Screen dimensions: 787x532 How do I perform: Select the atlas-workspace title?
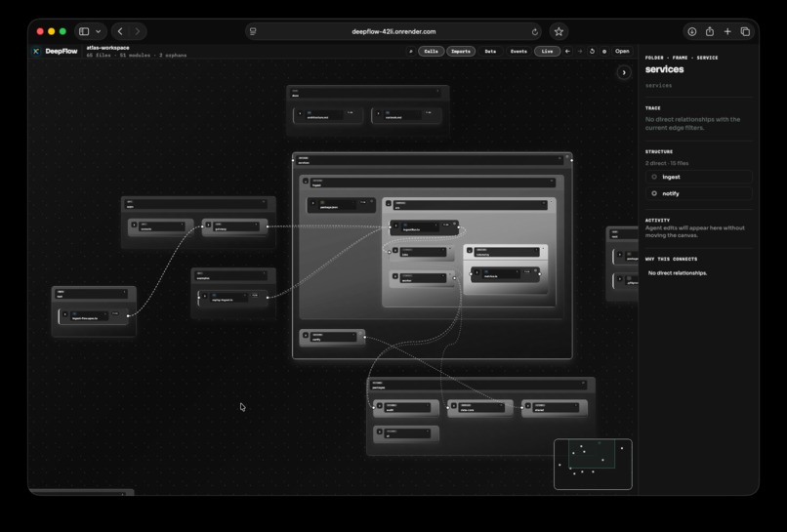(108, 48)
